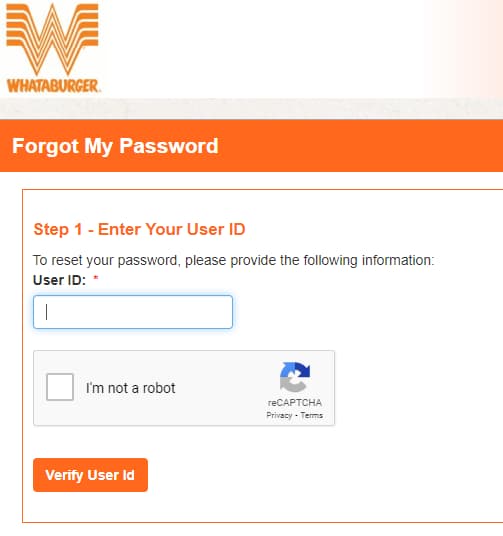
Task: Click the WHATABURGER wordmark under the logo
Action: pyautogui.click(x=53, y=86)
